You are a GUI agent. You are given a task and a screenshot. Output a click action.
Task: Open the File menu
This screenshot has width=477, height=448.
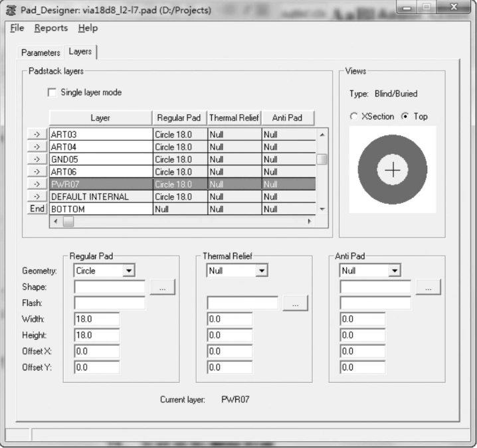click(17, 28)
